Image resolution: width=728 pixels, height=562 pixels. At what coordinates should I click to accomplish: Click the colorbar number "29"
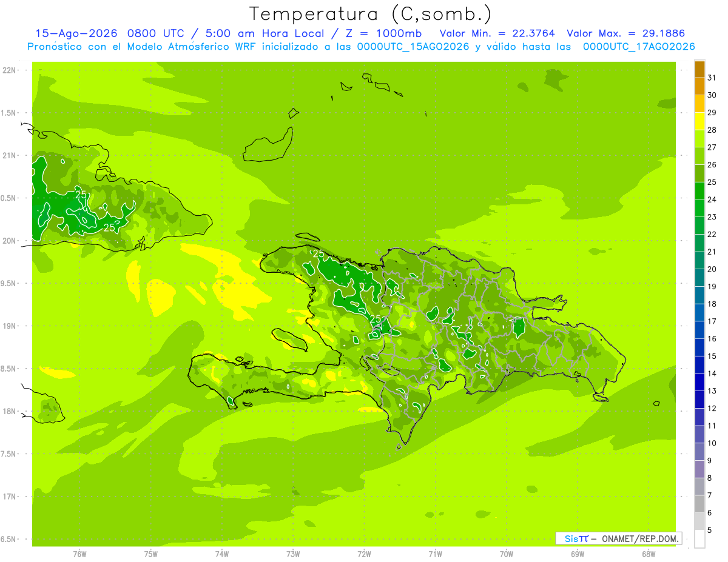[x=712, y=113]
